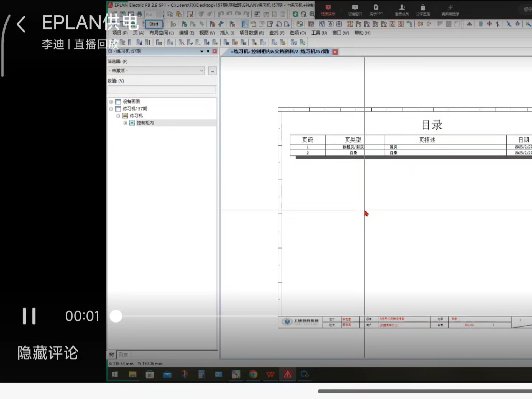Open the 插入 (I) menu

227,33
